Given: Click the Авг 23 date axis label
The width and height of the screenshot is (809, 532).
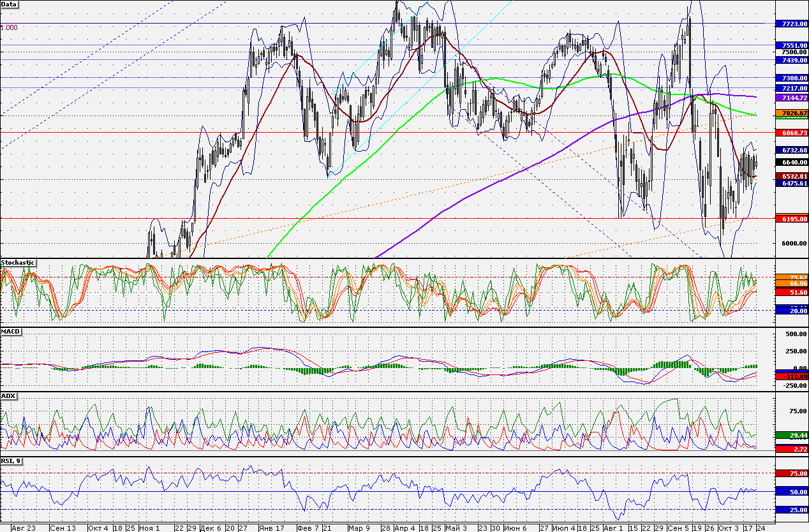Looking at the screenshot, I should pos(24,528).
